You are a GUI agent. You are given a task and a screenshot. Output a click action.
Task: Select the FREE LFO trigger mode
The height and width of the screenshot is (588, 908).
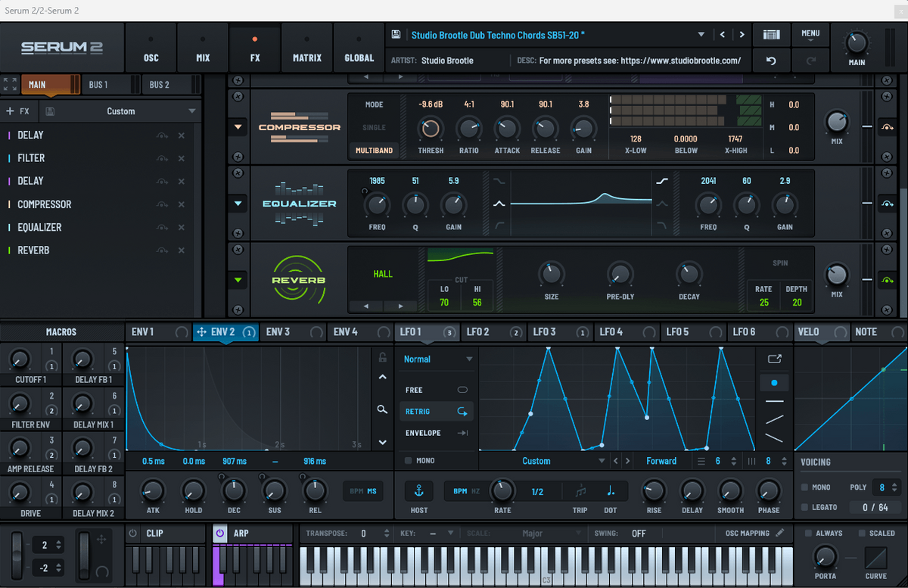[437, 390]
